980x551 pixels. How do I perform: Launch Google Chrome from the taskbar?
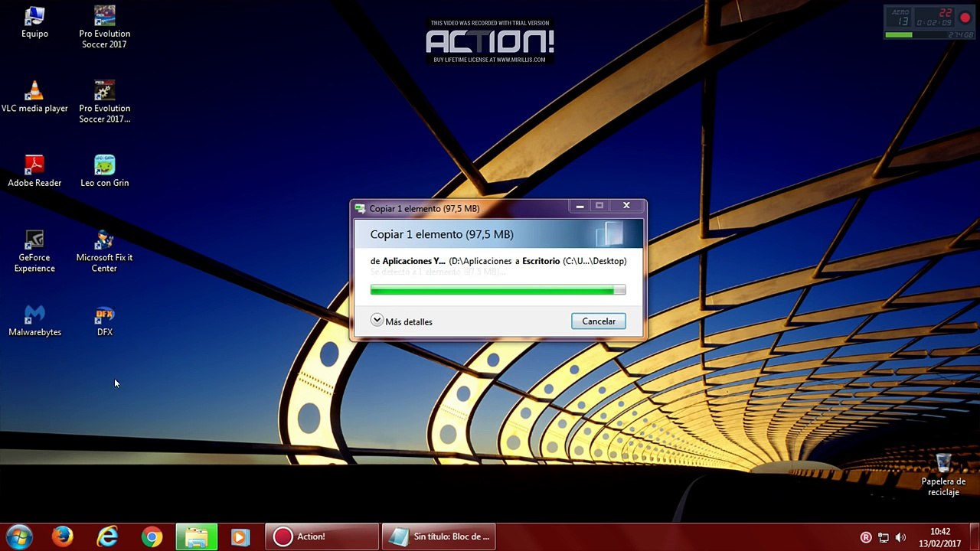pos(152,536)
